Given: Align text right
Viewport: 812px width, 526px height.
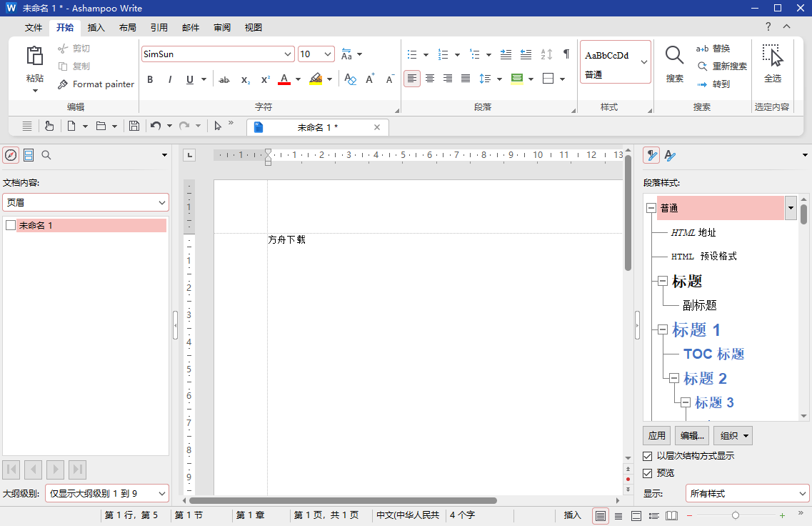Looking at the screenshot, I should tap(448, 79).
